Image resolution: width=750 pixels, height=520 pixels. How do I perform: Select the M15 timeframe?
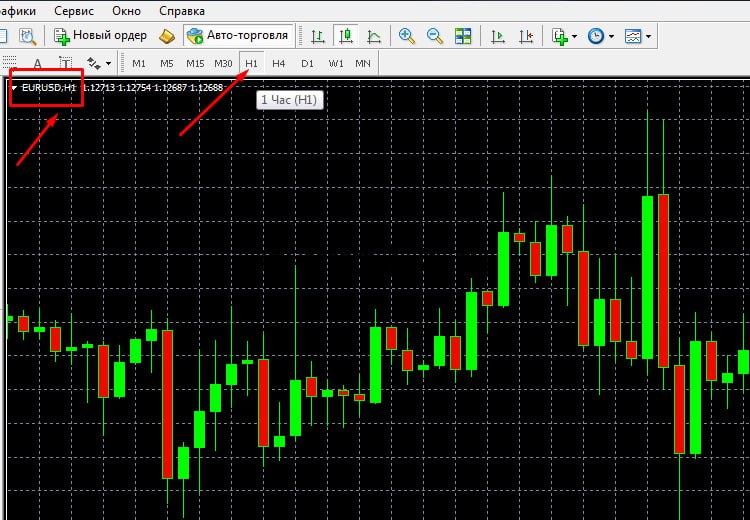(195, 63)
